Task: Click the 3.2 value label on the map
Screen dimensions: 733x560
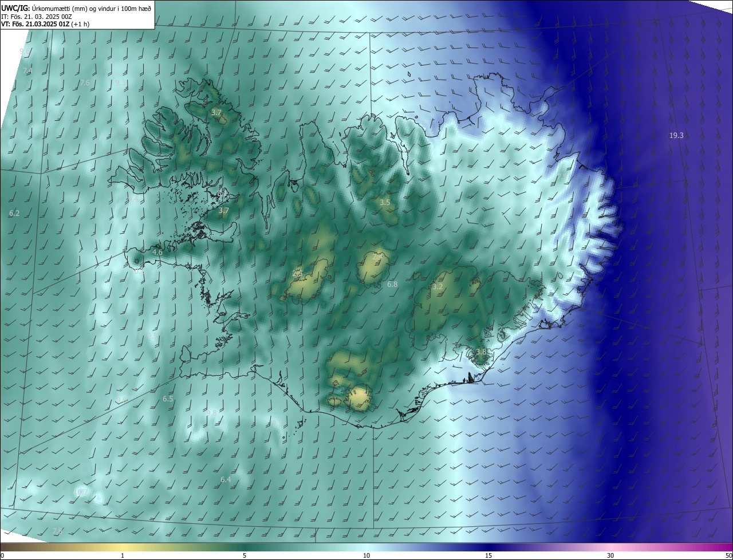Action: pyautogui.click(x=438, y=286)
